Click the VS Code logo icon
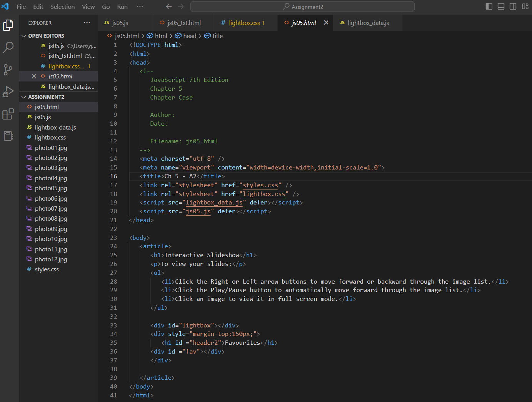 click(5, 6)
